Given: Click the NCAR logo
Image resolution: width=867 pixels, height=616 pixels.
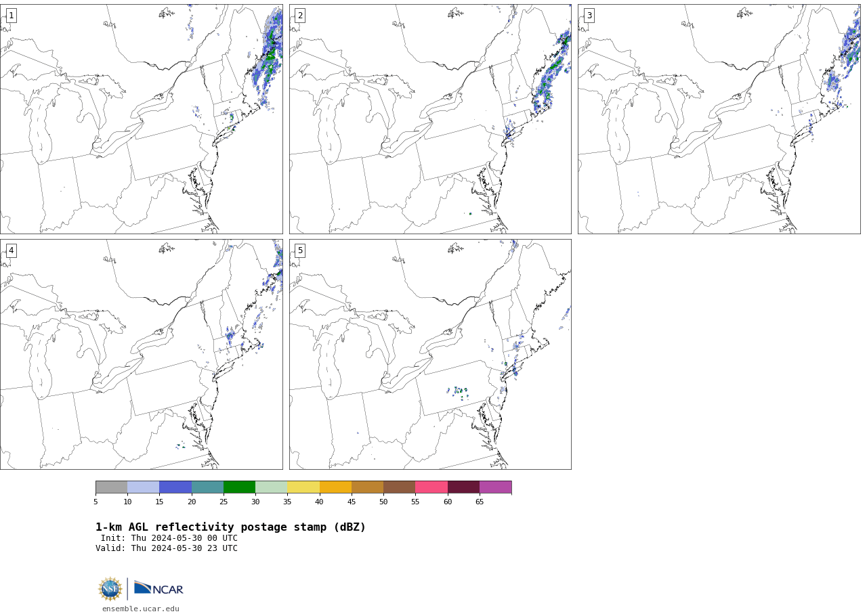Looking at the screenshot, I should tap(158, 588).
